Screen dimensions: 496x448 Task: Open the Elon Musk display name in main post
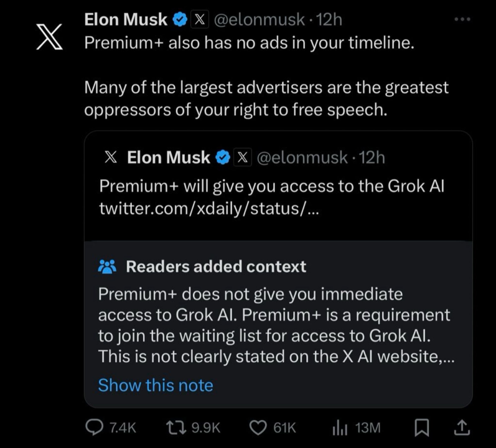[126, 20]
